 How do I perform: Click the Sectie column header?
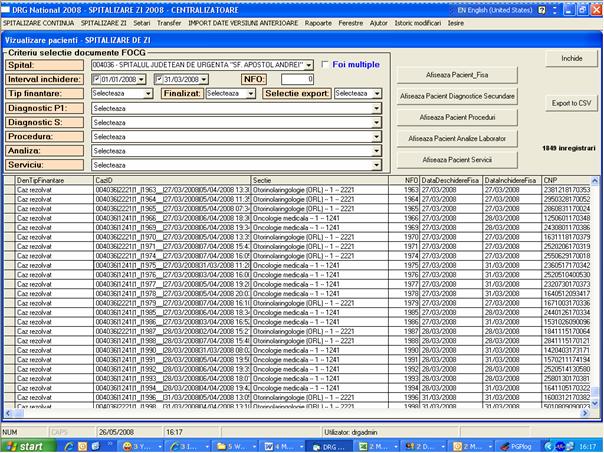click(x=325, y=179)
